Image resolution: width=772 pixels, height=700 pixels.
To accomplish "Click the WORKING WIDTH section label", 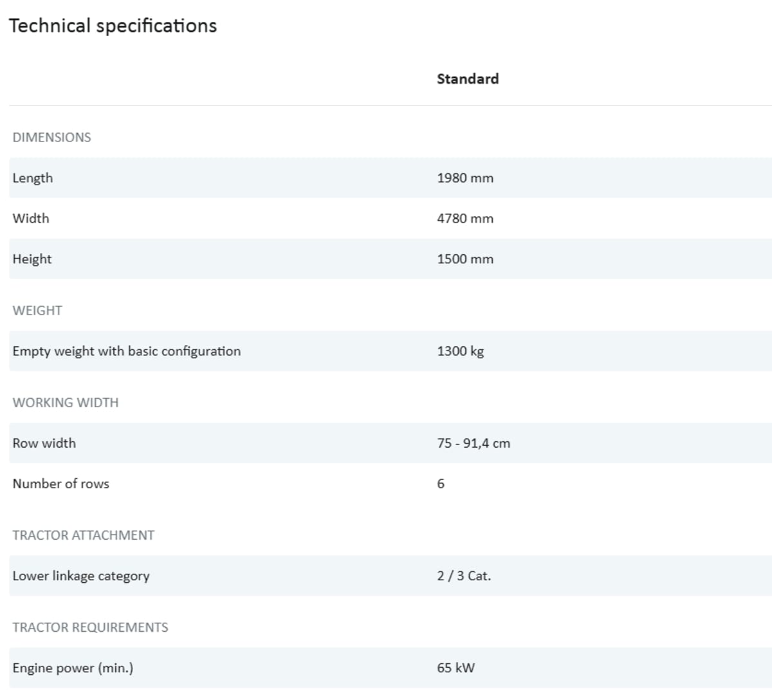I will pos(66,402).
